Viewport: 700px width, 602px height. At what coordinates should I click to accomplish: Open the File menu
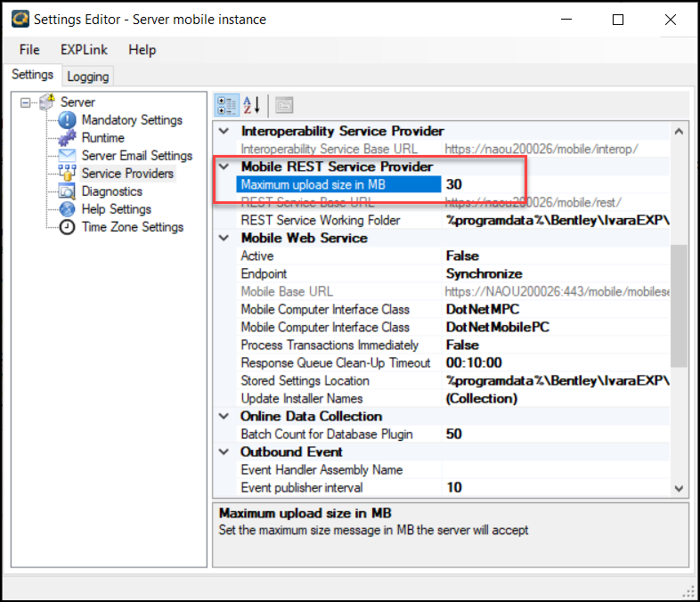coord(29,50)
